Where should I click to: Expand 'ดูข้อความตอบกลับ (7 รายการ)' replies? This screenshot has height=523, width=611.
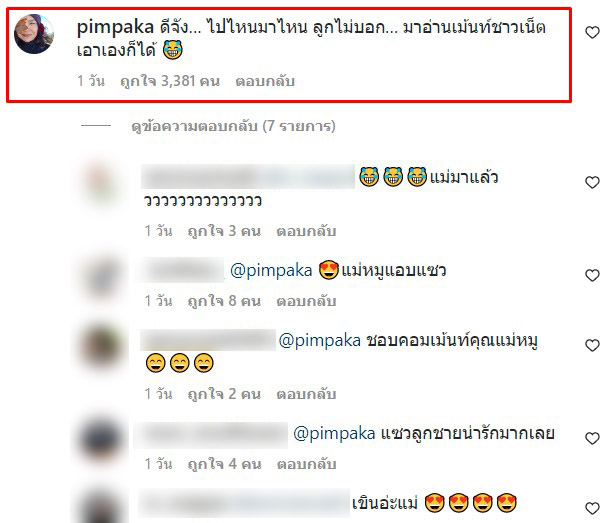(x=233, y=126)
